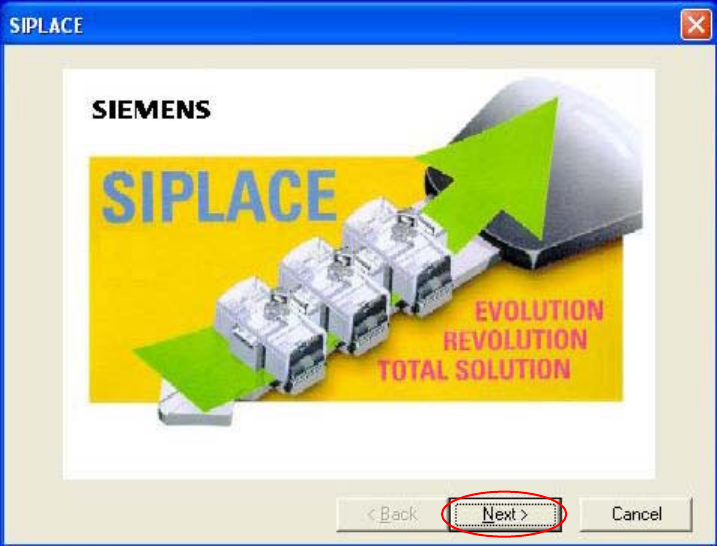The width and height of the screenshot is (717, 546).
Task: Click the black SIEMENS logo
Action: pos(151,110)
